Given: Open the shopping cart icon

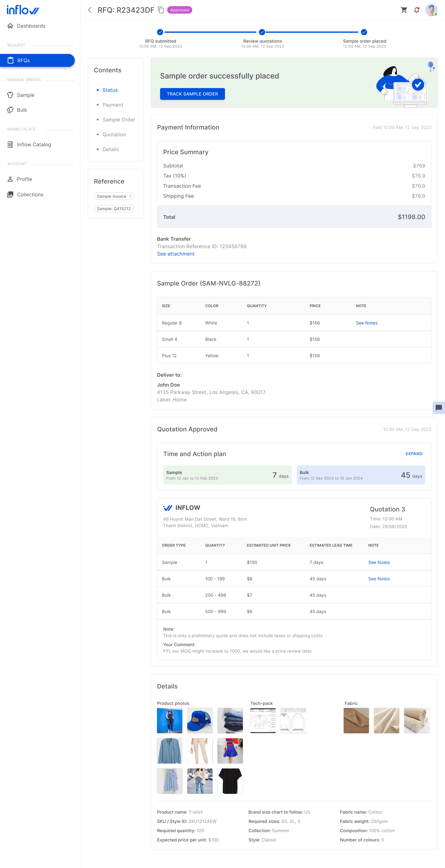Looking at the screenshot, I should tap(404, 10).
